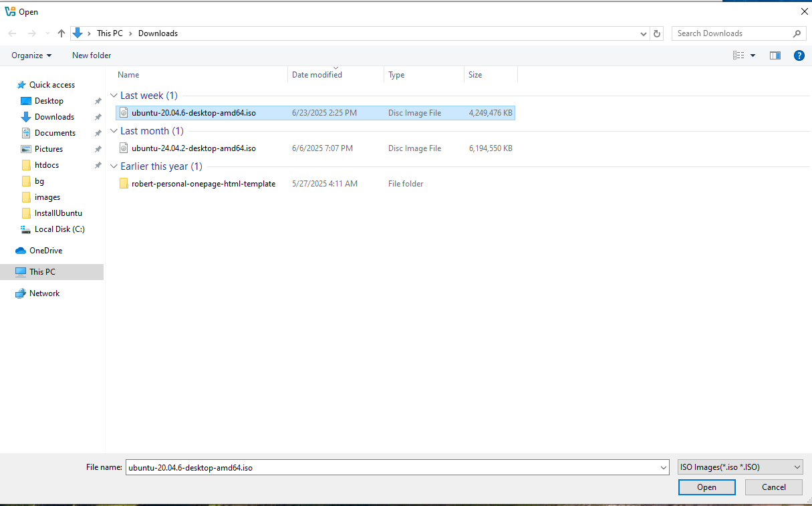Click the up arrow to parent folder

[x=61, y=33]
